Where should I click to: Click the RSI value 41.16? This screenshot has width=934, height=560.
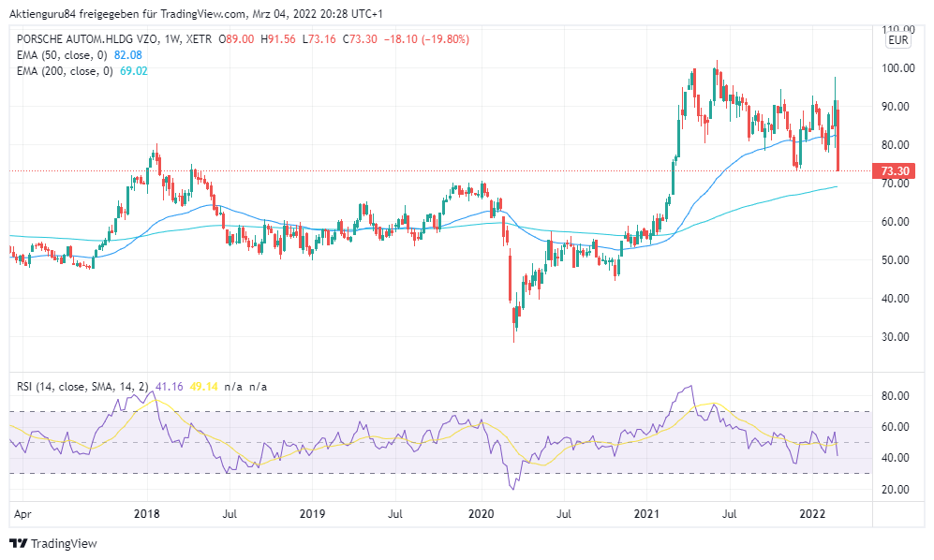pos(170,387)
